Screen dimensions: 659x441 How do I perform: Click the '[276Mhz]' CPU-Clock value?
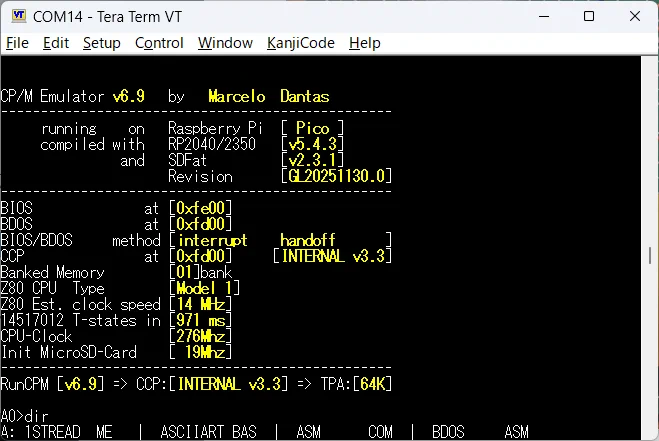[x=200, y=336]
